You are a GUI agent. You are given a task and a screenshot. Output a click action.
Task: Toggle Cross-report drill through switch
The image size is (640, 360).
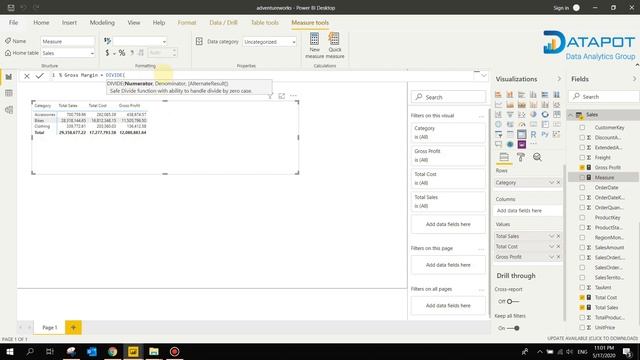point(513,302)
